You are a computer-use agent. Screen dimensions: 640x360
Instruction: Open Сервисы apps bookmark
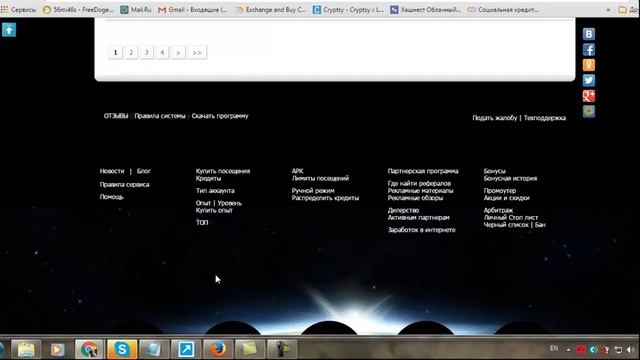19,9
